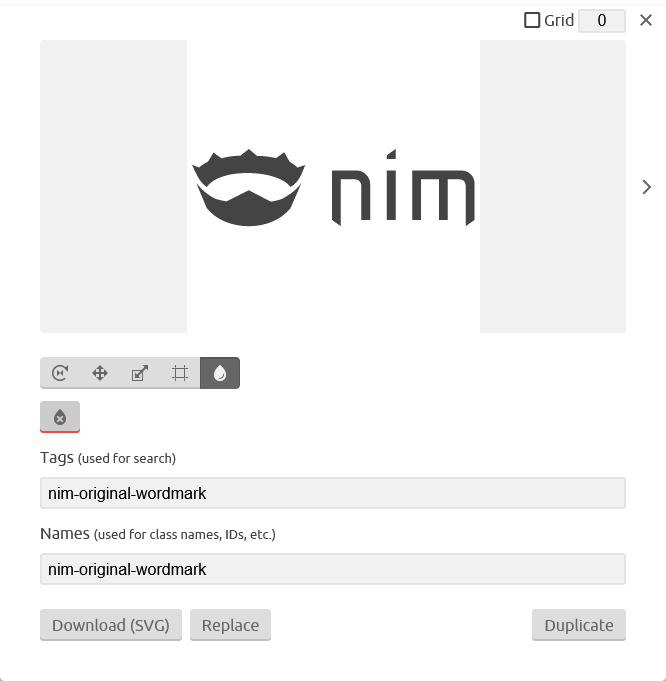Select the Align/fit canvas tool icon

(180, 373)
